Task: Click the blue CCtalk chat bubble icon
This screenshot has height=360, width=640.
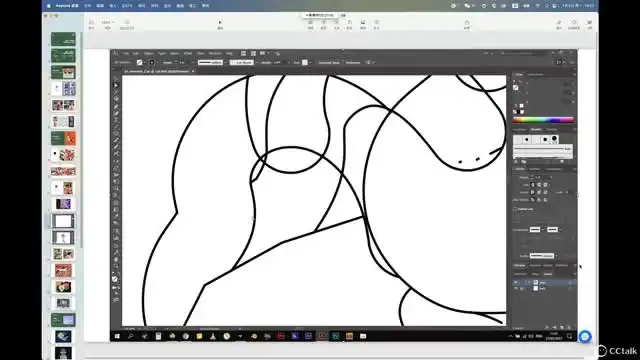Action: pyautogui.click(x=585, y=337)
